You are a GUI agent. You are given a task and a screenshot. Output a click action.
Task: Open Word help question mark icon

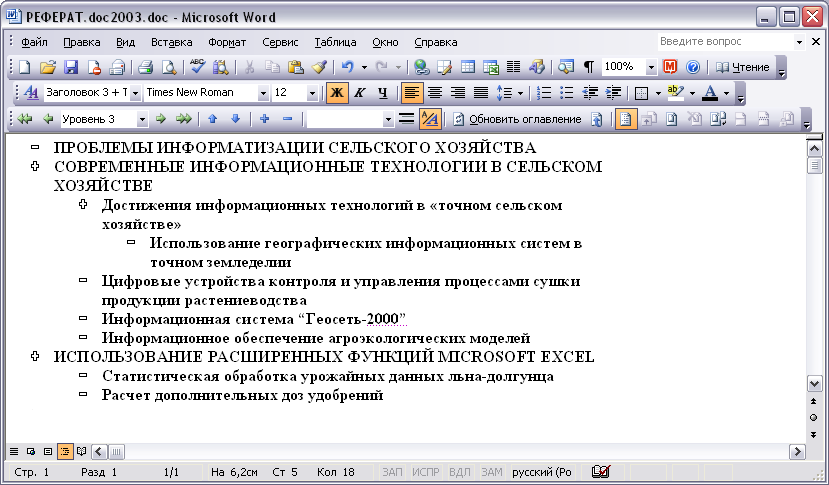(x=693, y=67)
